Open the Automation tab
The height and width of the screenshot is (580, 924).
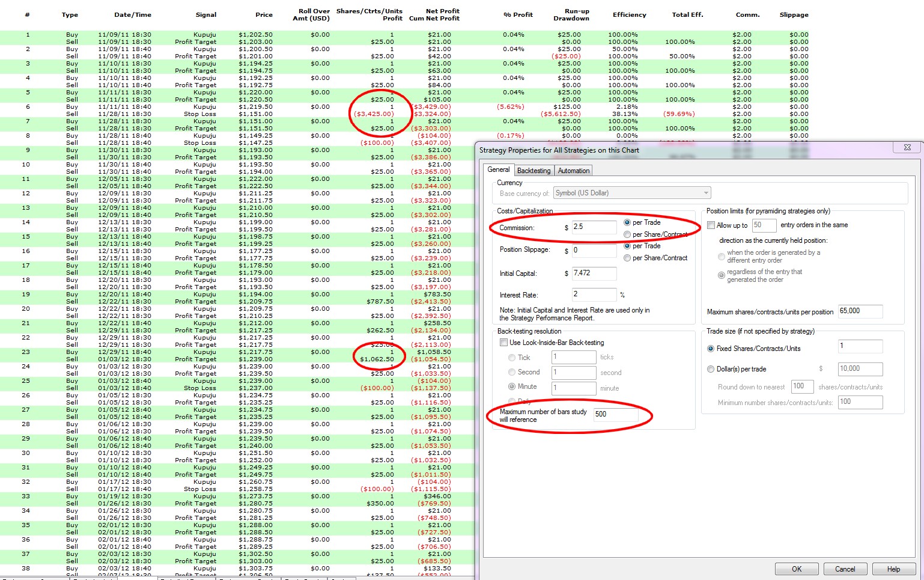click(573, 171)
